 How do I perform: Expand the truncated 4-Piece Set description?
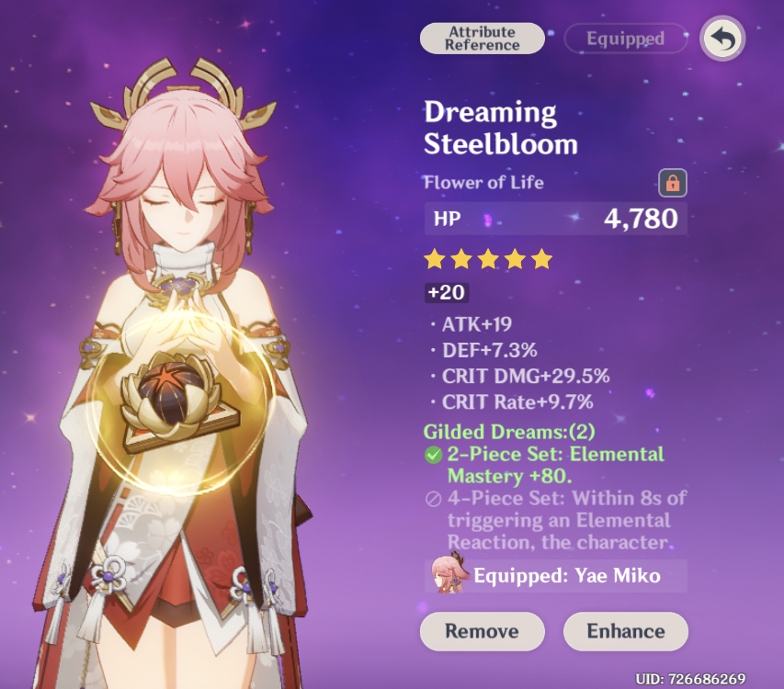coord(566,520)
